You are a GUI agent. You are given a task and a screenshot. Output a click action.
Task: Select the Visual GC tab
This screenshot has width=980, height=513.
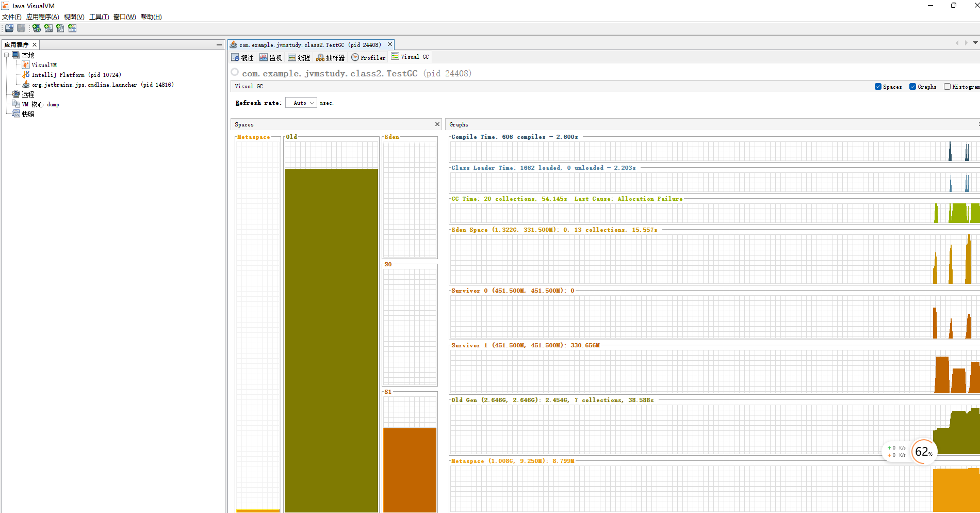pos(410,57)
